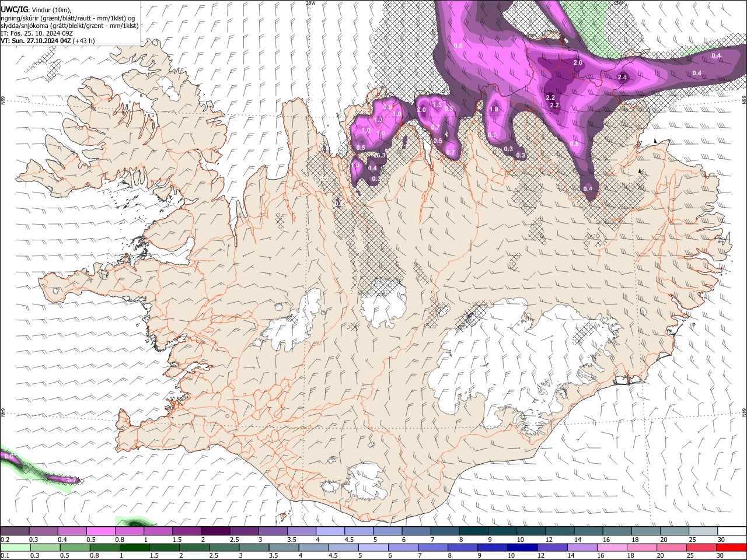Click the 1.3 snowfall value on the map
747x560 pixels.
378,120
